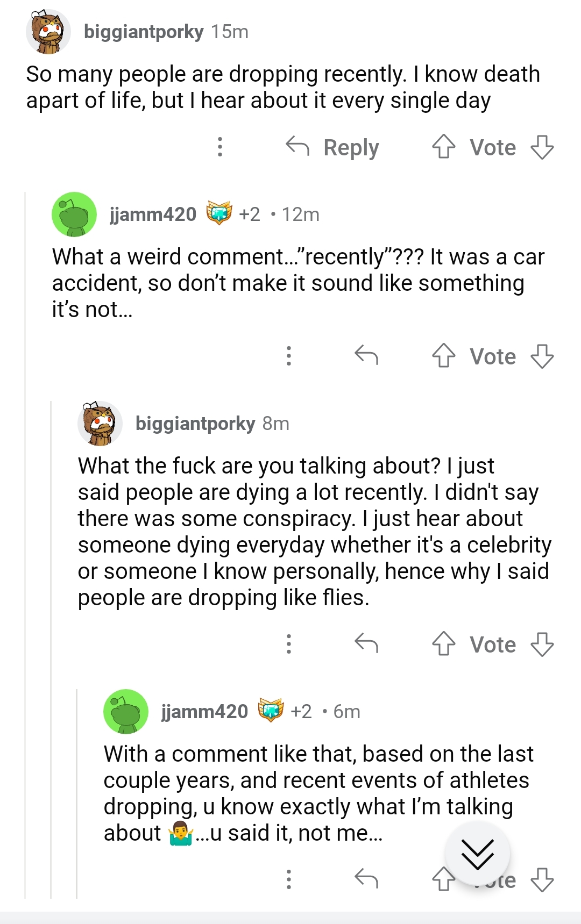581x924 pixels.
Task: Downvote jjamm420's "u said it, not me" comment
Action: (x=542, y=879)
